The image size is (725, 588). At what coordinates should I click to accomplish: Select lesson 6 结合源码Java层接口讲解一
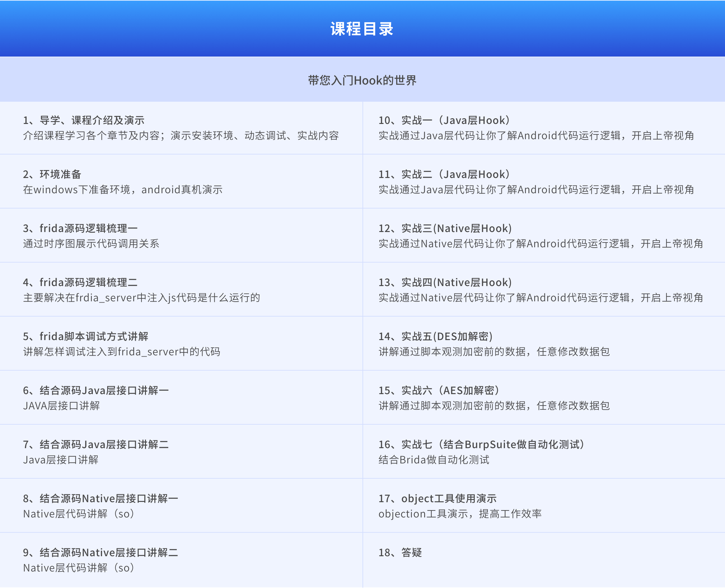click(95, 390)
